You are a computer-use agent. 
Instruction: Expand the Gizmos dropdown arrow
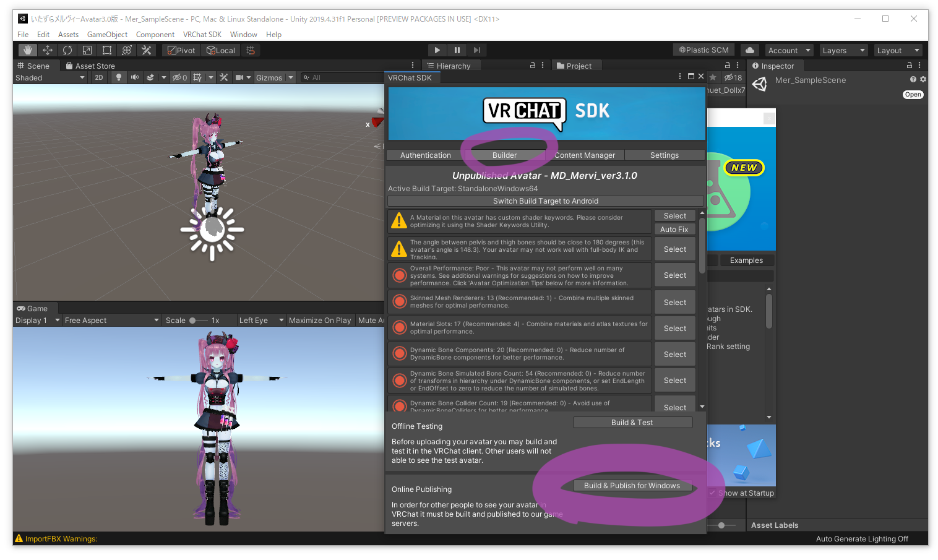[291, 77]
